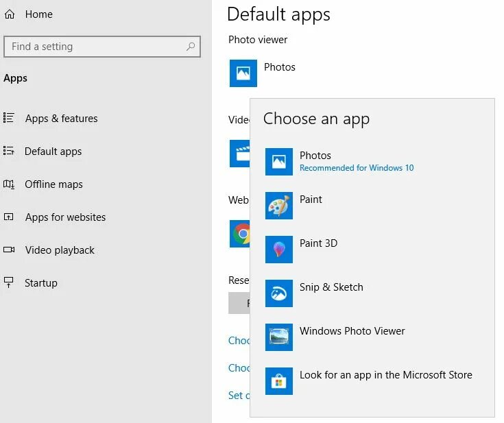
Task: Navigate to Apps for websites
Action: pos(65,217)
